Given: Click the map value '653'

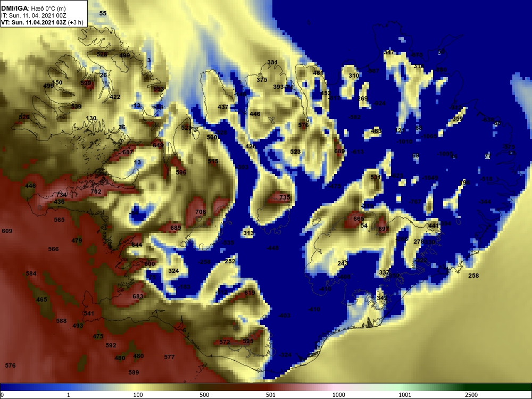Looking at the screenshot, I should (159, 89).
